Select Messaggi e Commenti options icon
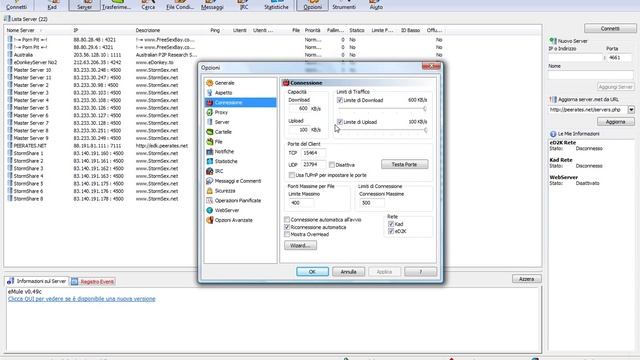Viewport: 640px width, 360px height. pyautogui.click(x=209, y=181)
